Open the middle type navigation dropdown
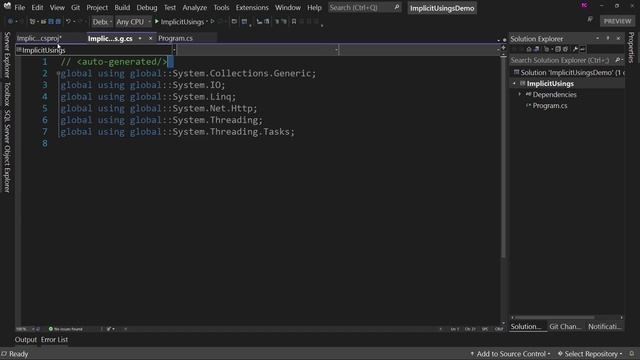Viewport: 640px width, 360px height. [258, 50]
